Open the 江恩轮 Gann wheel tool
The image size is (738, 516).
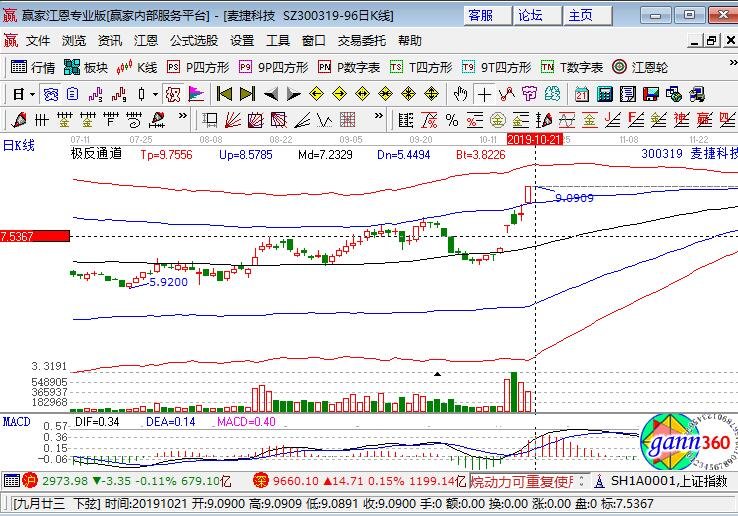tap(640, 67)
